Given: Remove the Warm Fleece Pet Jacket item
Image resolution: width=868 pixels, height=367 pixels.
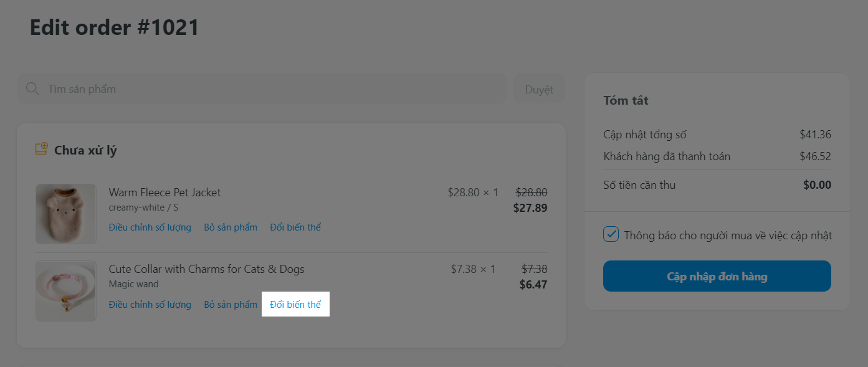Looking at the screenshot, I should 231,227.
